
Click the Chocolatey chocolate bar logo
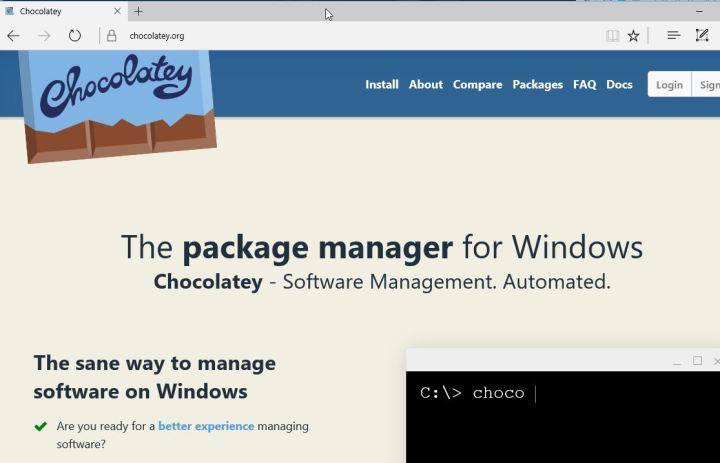[118, 106]
